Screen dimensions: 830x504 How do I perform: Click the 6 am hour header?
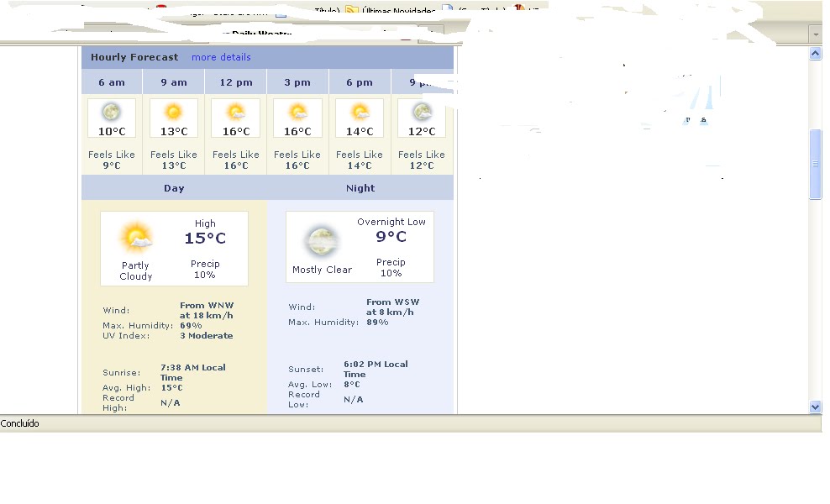click(x=112, y=82)
